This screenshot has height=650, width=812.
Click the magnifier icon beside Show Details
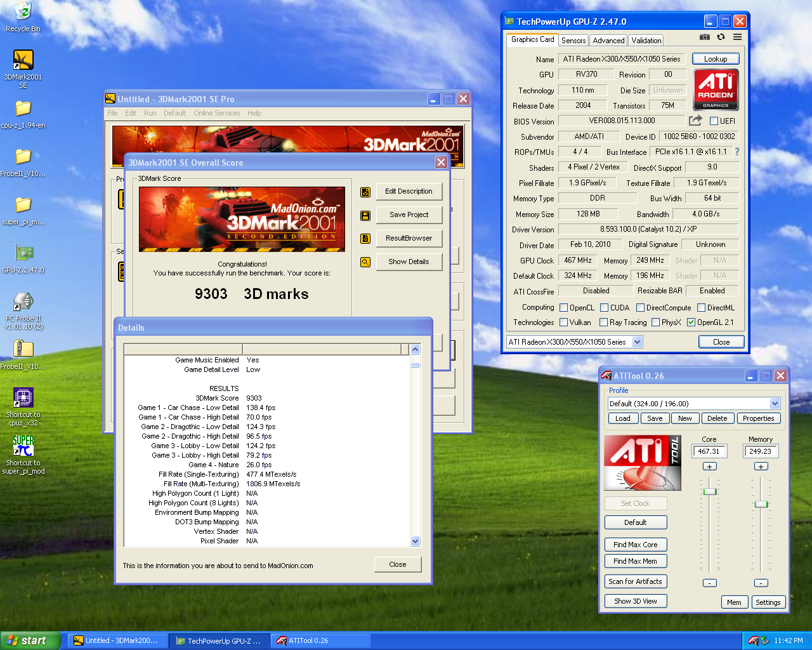(365, 262)
